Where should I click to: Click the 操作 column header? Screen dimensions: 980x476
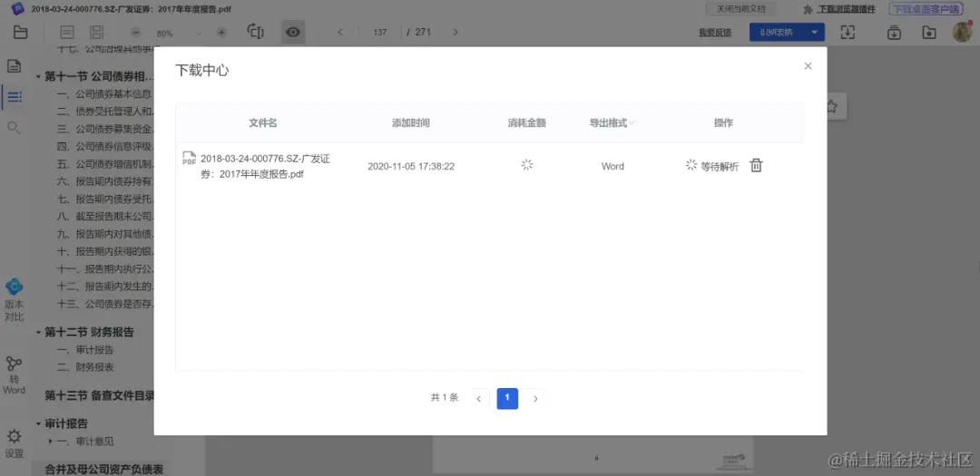click(724, 123)
